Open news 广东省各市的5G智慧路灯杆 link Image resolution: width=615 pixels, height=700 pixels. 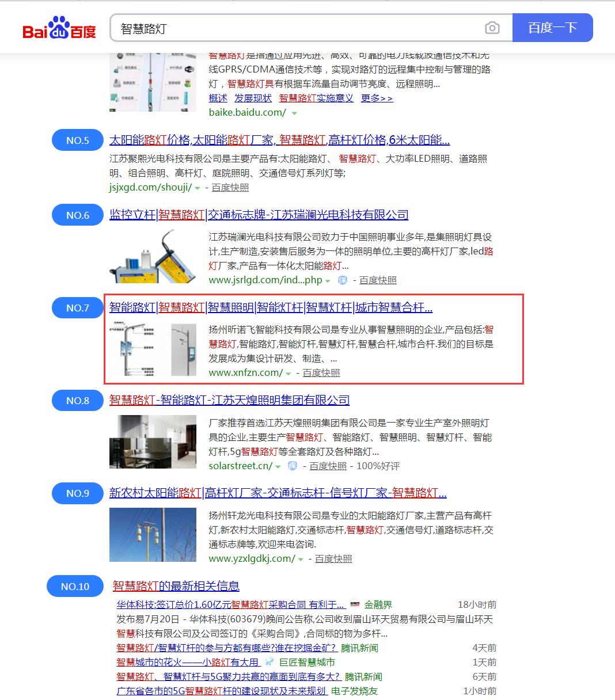(x=221, y=691)
